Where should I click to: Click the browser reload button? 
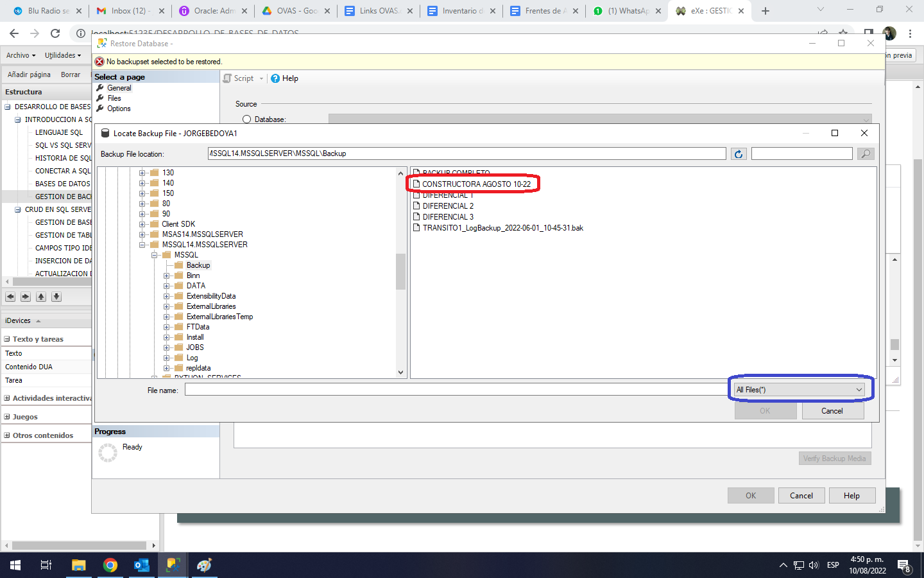pos(55,33)
